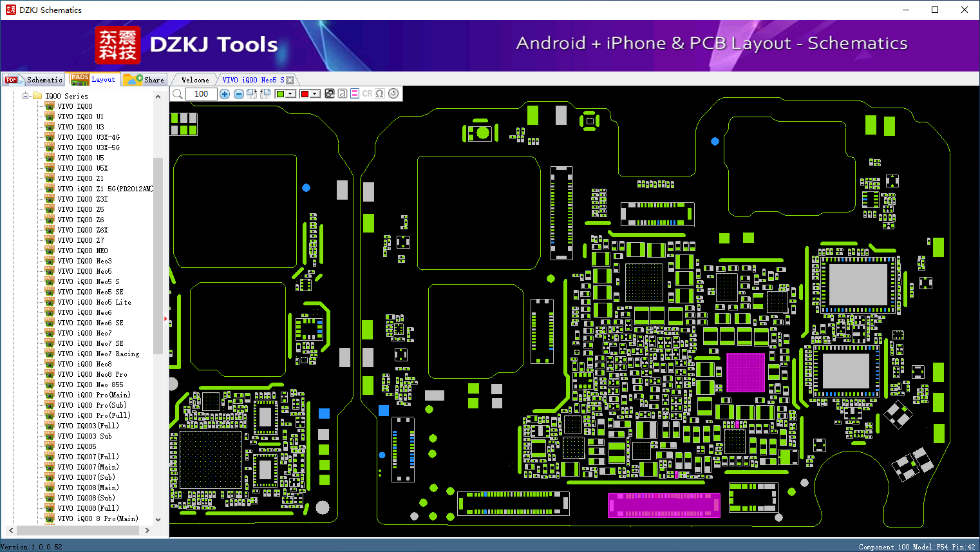This screenshot has height=552, width=980.
Task: Click the horizontal scroll-right arrow
Action: [147, 530]
